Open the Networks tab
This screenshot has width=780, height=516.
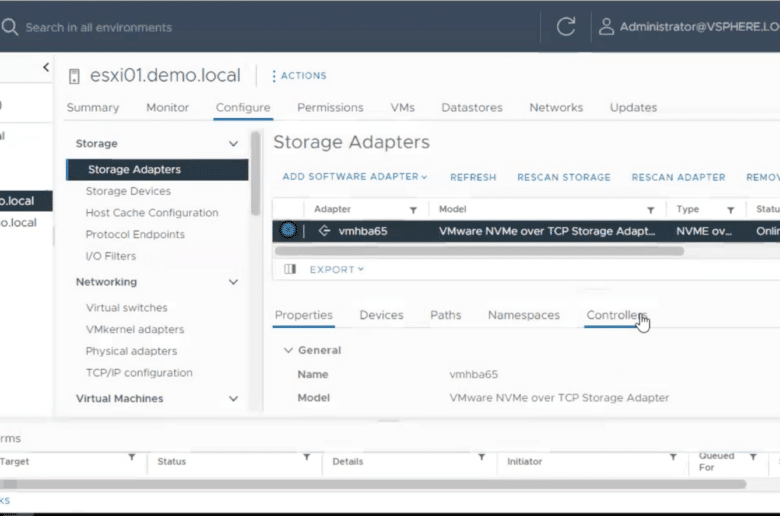point(556,107)
